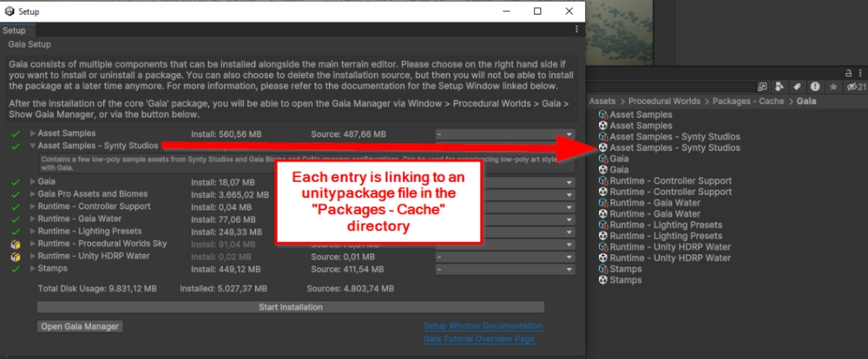Go to Assets in the Project breadcrumb

point(602,101)
